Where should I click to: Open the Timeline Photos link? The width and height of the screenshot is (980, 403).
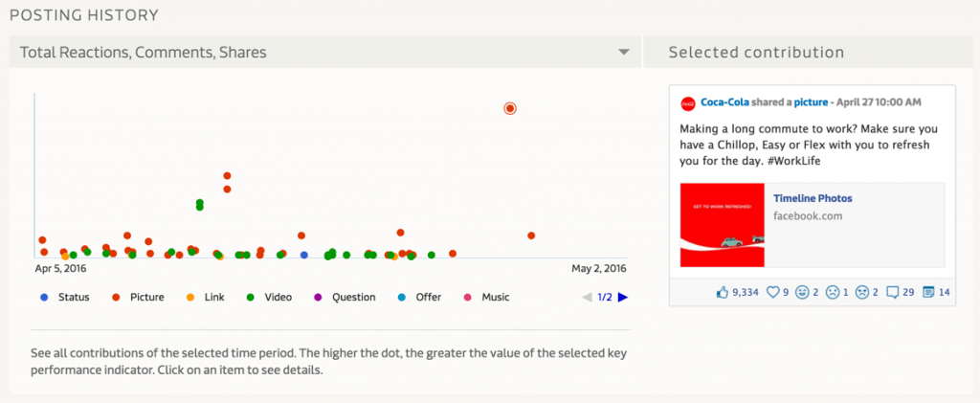pyautogui.click(x=813, y=198)
